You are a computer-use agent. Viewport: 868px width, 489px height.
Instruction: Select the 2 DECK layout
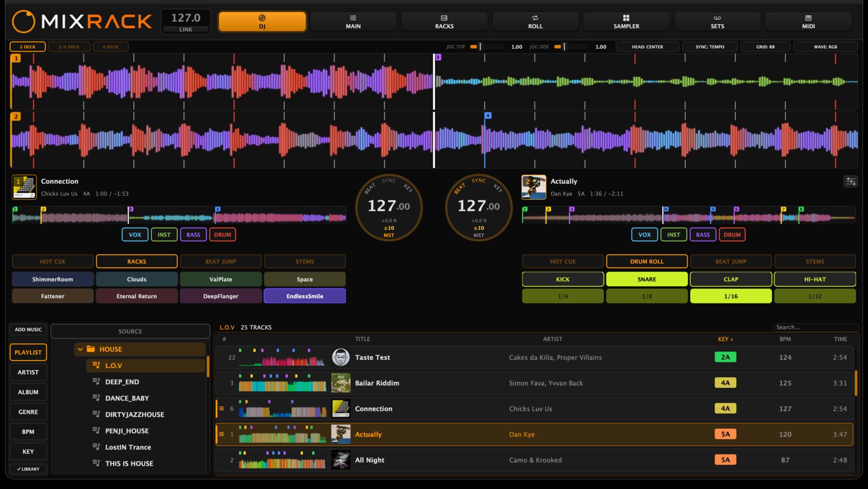click(28, 47)
